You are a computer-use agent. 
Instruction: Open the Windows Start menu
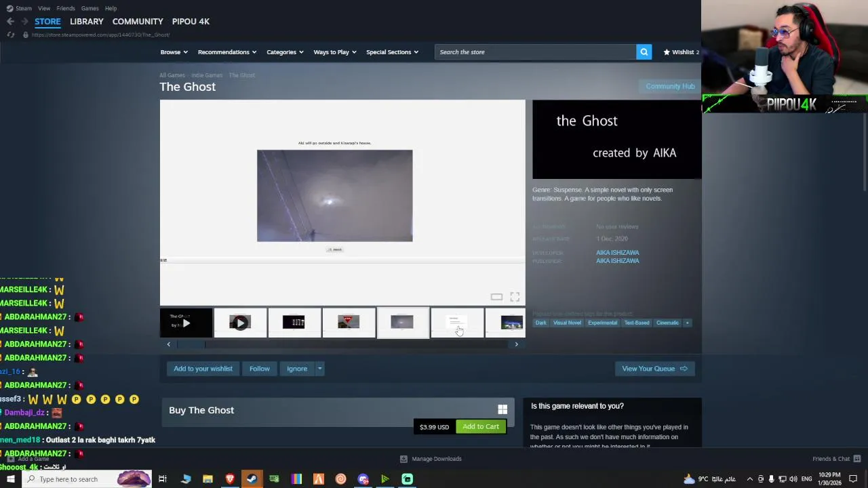pos(10,479)
